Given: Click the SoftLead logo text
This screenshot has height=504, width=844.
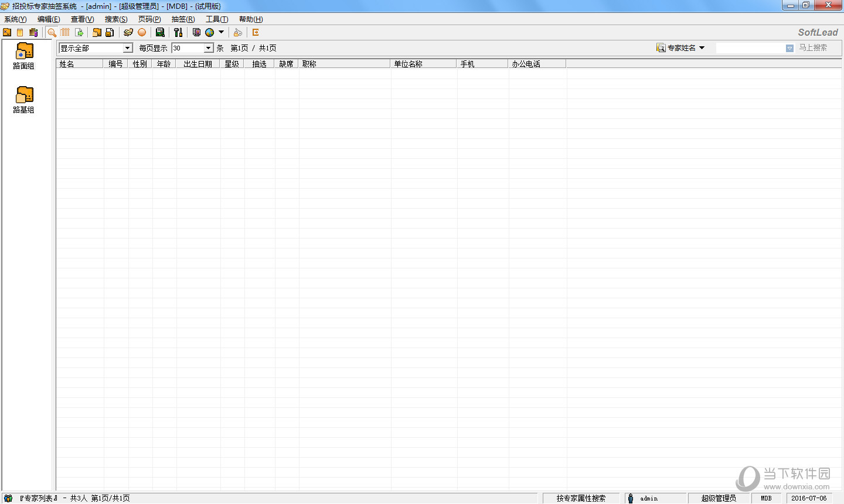Looking at the screenshot, I should (818, 32).
